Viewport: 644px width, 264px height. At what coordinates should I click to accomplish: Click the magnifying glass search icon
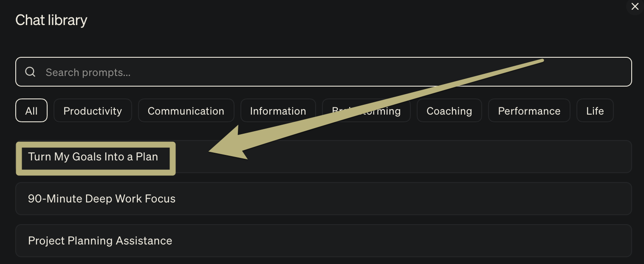(x=30, y=72)
